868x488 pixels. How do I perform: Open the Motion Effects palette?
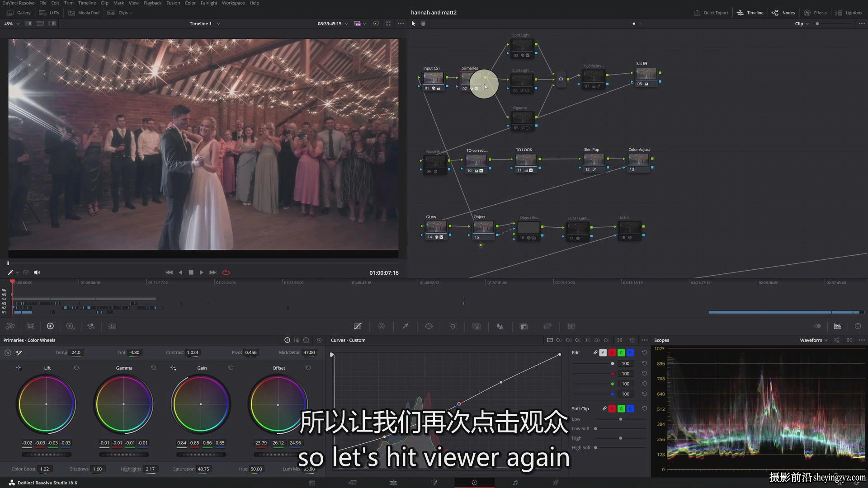pos(112,326)
